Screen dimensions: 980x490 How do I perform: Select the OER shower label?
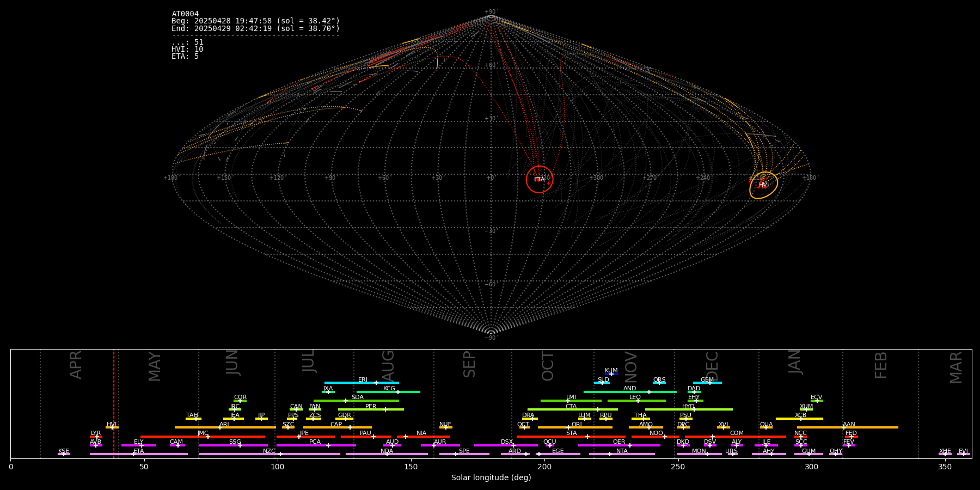[x=619, y=442]
